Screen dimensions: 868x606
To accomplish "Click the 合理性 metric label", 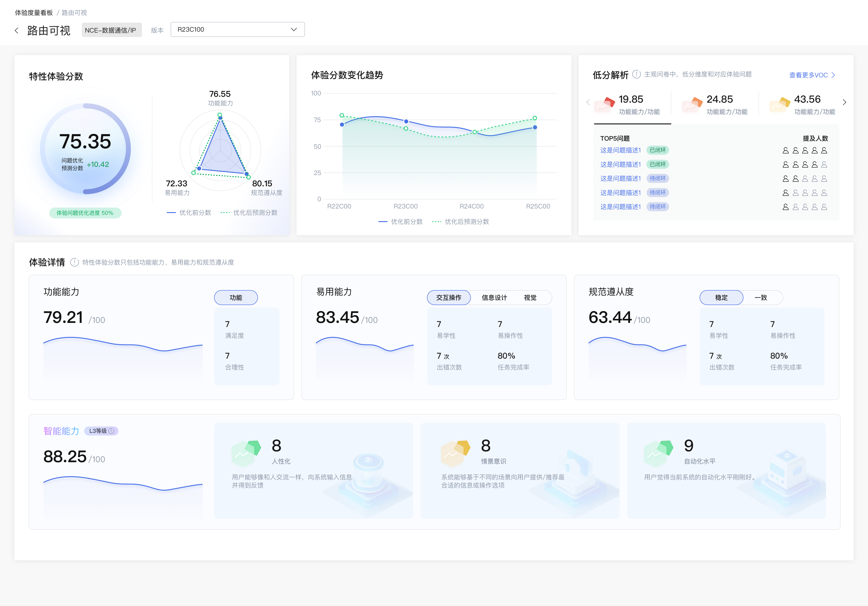I will [234, 367].
